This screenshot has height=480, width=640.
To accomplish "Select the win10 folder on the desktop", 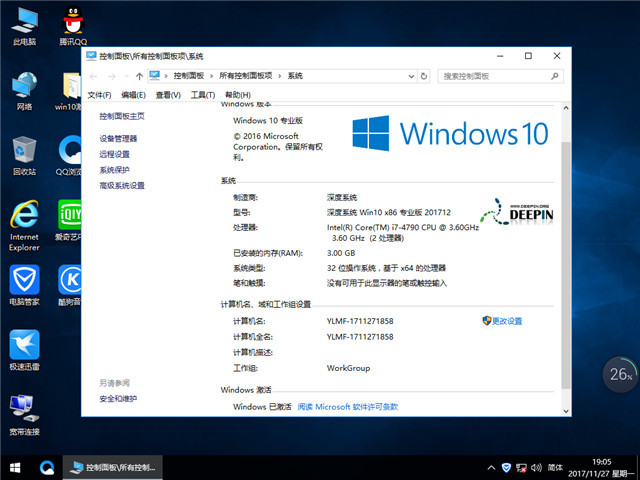I will (69, 91).
